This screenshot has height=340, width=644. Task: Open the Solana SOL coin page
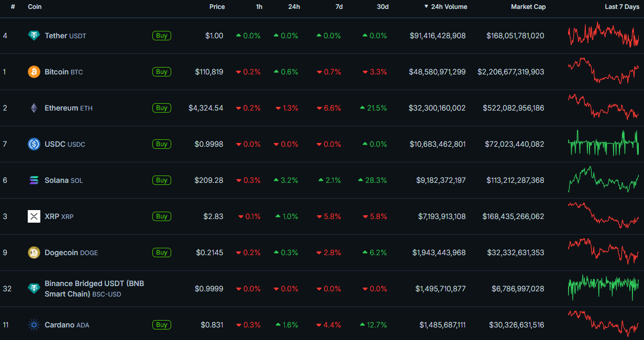(x=64, y=180)
